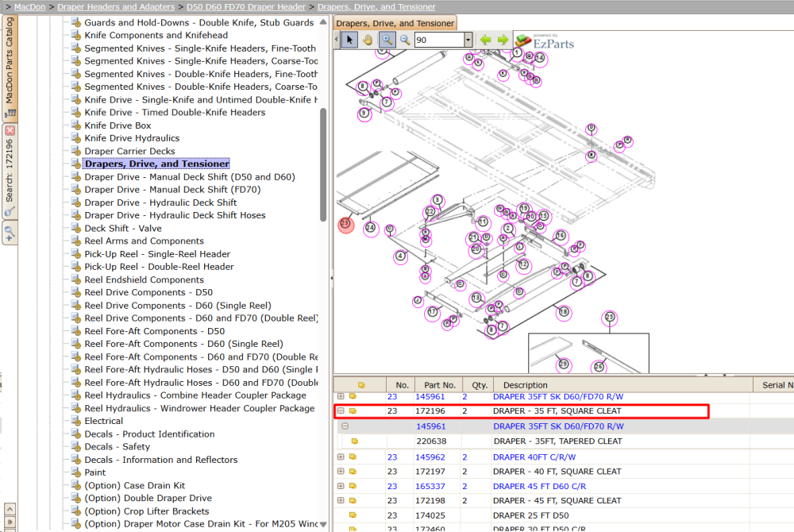Click page icon beside Draper Drive - Hydraulic Deck Shift
The height and width of the screenshot is (532, 794).
coord(76,202)
